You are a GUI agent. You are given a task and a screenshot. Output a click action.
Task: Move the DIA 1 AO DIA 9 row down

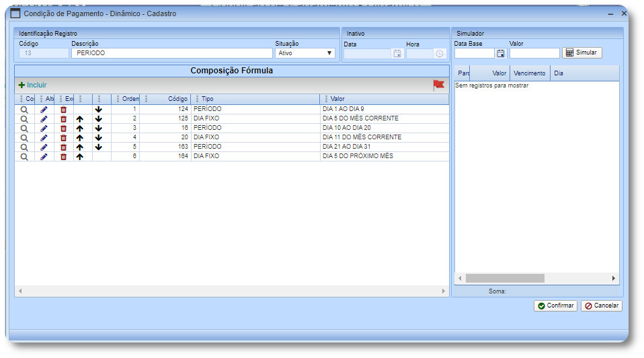click(99, 109)
